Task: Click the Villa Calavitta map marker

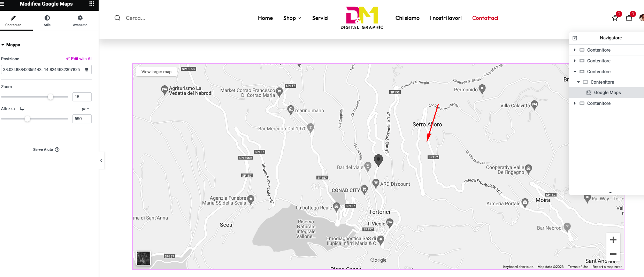Action: [534, 105]
